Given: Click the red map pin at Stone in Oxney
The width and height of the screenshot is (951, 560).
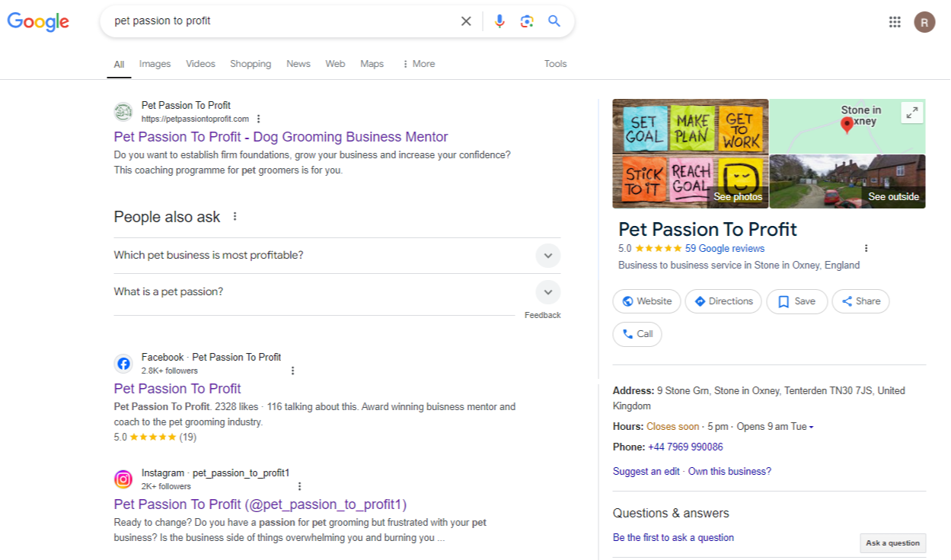Looking at the screenshot, I should coord(847,126).
